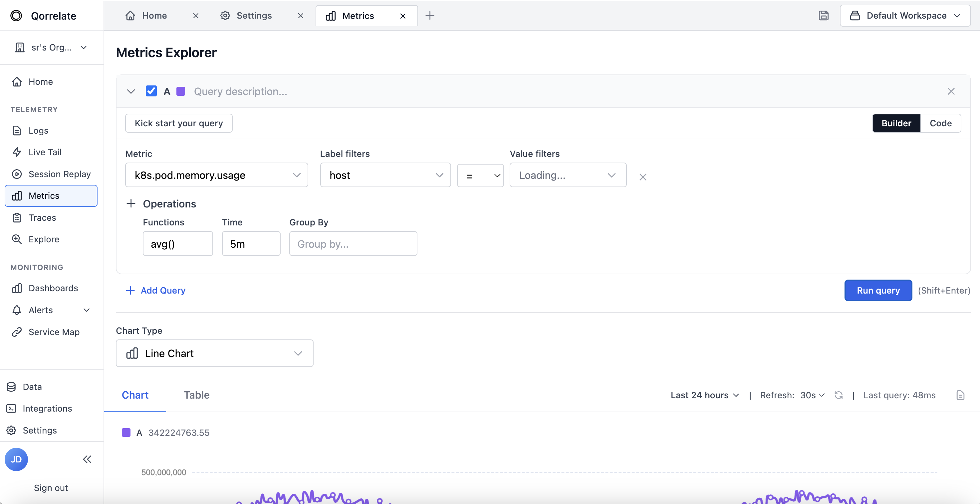The height and width of the screenshot is (504, 980).
Task: Collapse the left sidebar
Action: (x=87, y=459)
